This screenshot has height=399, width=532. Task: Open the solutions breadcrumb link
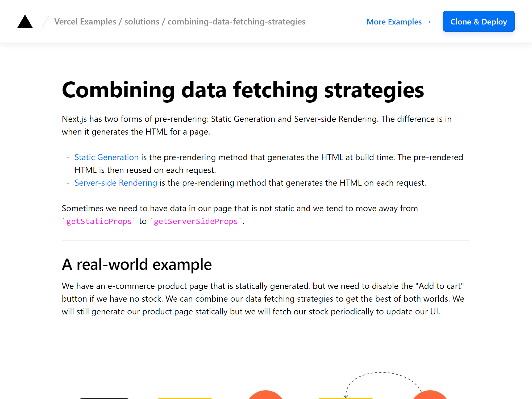(142, 22)
